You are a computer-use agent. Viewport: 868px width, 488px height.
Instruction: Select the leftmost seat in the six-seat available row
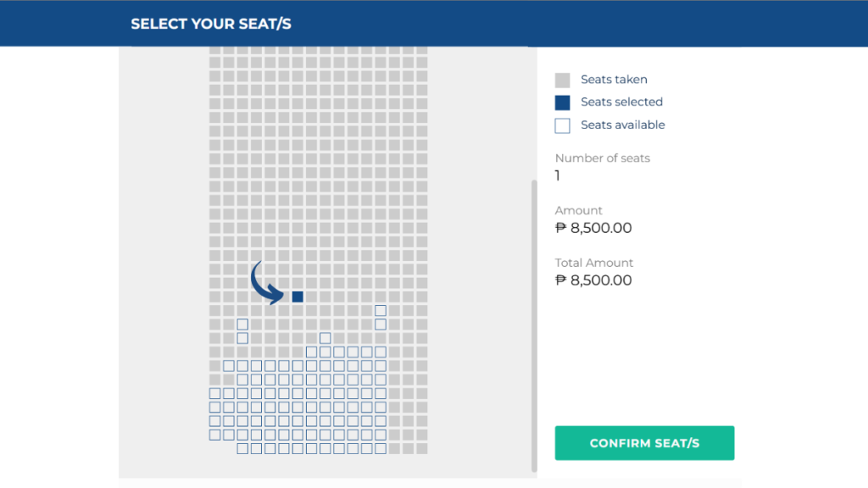(x=311, y=352)
